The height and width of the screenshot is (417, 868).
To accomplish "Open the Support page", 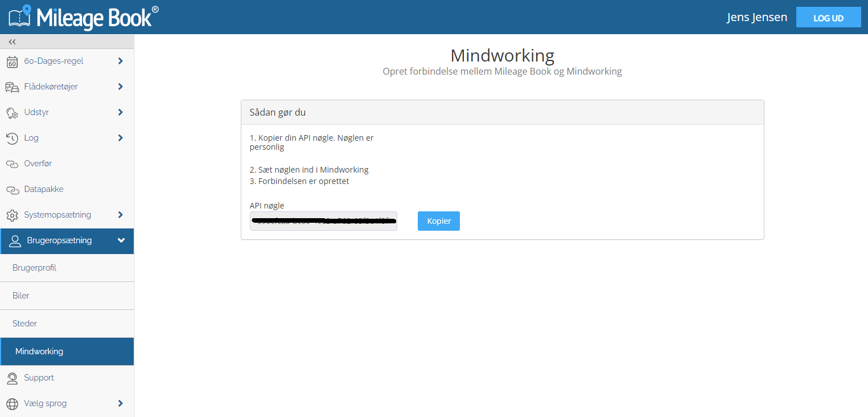I will click(67, 378).
